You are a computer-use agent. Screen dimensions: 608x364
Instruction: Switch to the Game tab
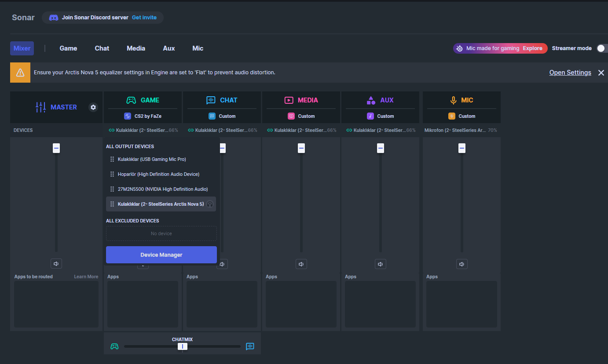68,48
